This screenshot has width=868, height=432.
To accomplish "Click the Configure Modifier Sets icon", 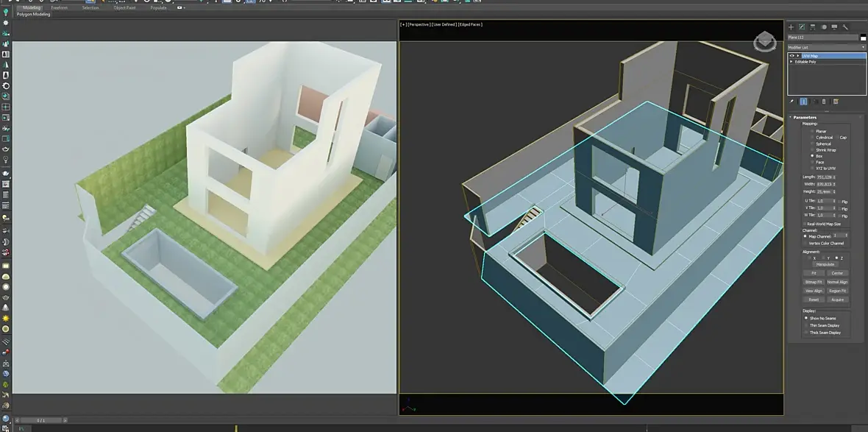I will point(836,102).
